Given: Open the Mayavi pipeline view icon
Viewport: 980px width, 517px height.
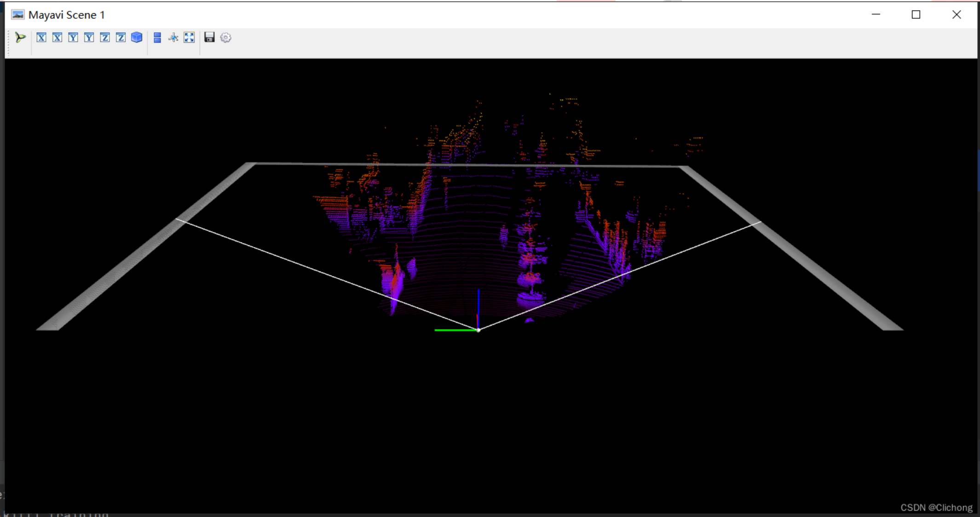Looking at the screenshot, I should pyautogui.click(x=20, y=38).
